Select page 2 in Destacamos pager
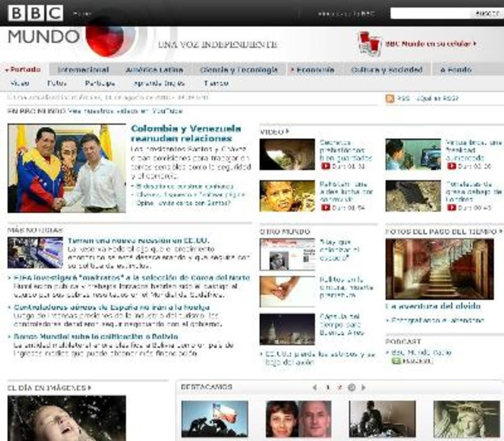504x441 pixels. (x=339, y=387)
